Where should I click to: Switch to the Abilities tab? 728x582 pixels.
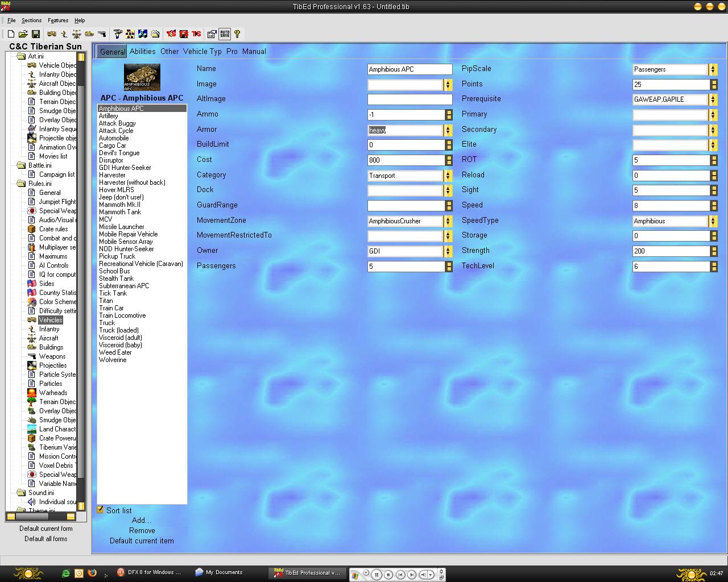coord(143,51)
